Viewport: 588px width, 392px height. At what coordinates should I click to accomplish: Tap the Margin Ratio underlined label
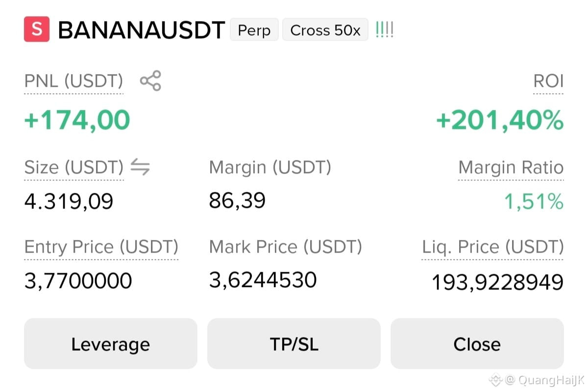[511, 168]
